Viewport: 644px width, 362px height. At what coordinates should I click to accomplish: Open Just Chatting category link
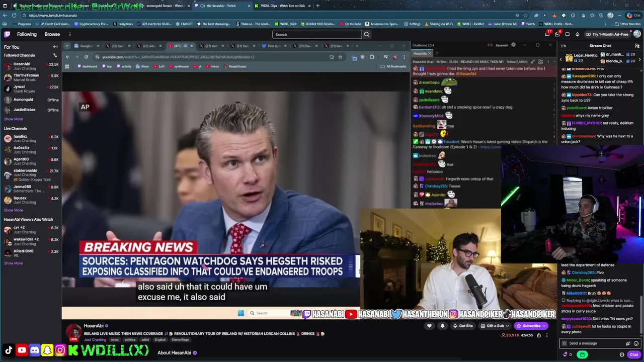click(x=95, y=340)
